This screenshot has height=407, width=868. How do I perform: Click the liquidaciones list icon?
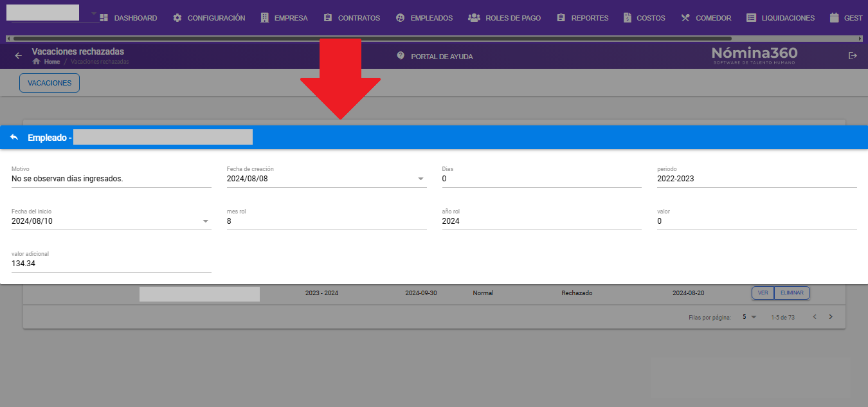point(751,18)
